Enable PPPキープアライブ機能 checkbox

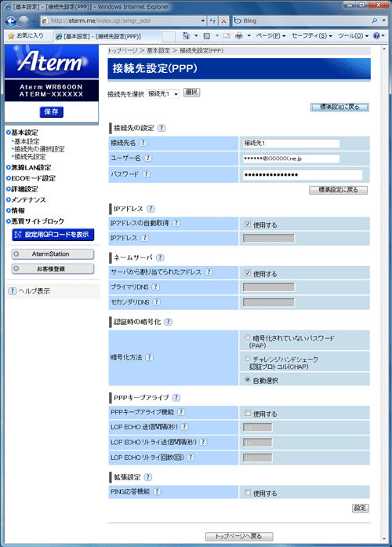(248, 413)
